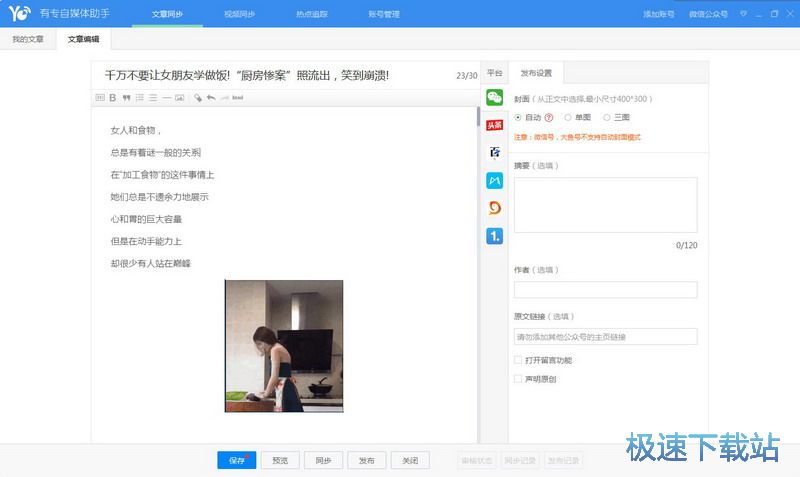Check the 声明原创 checkbox

[518, 379]
